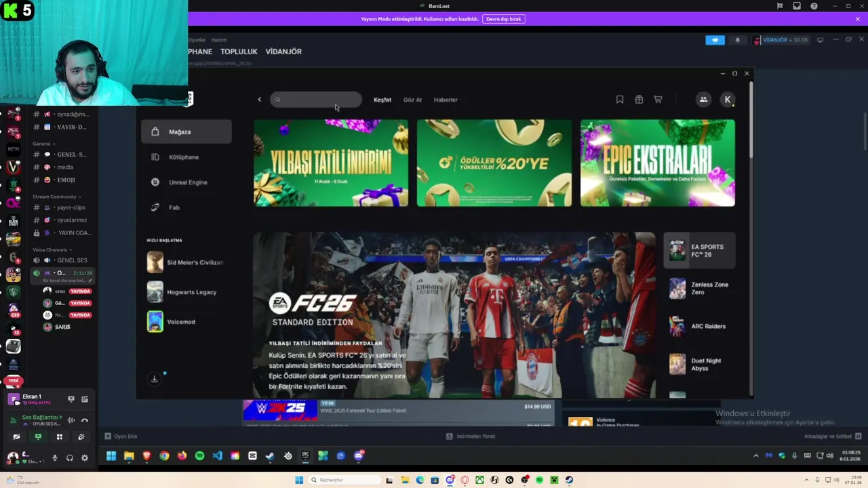The width and height of the screenshot is (868, 488).
Task: Open the Epic shopping cart icon
Action: pos(658,100)
